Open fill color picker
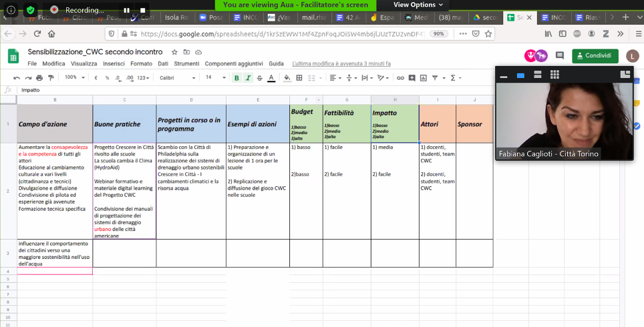 click(287, 77)
